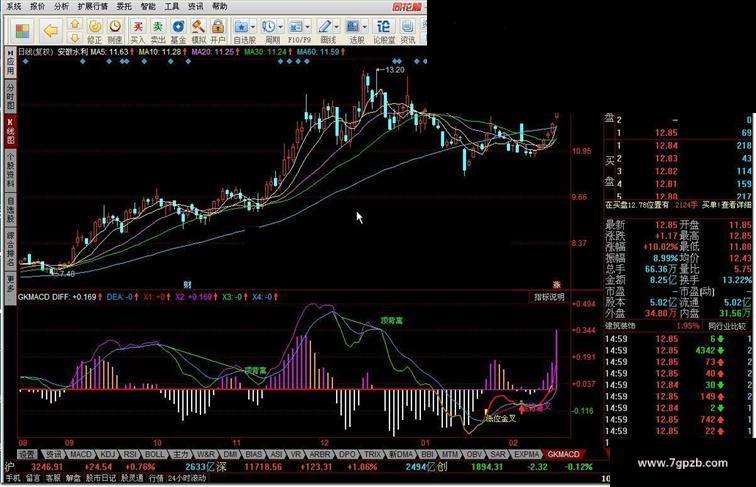Open the 修正 correction tool

click(94, 31)
